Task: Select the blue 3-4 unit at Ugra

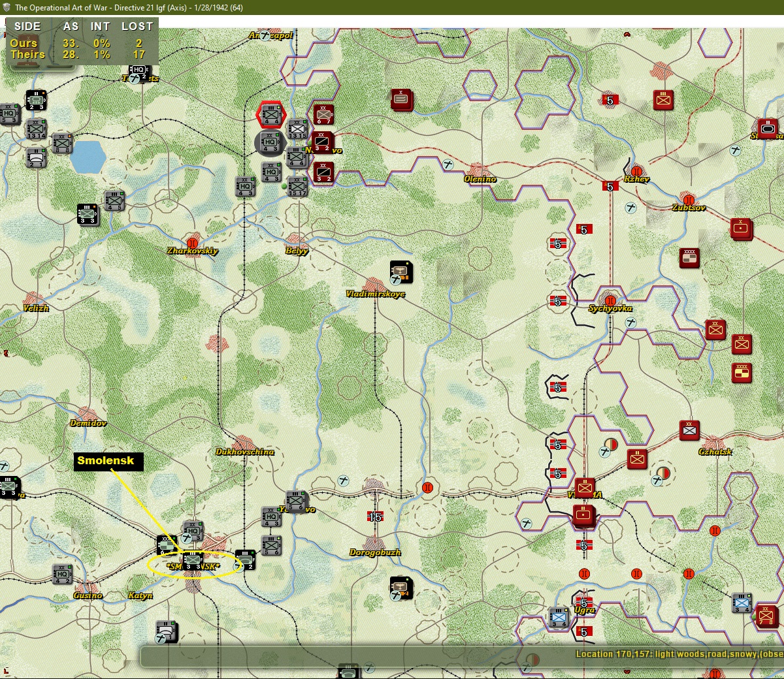Action: tap(559, 616)
